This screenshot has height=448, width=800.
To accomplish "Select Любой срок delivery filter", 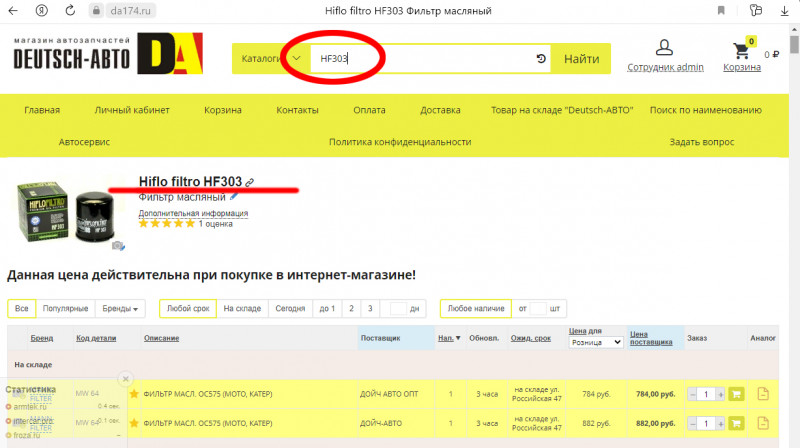I will click(x=188, y=308).
